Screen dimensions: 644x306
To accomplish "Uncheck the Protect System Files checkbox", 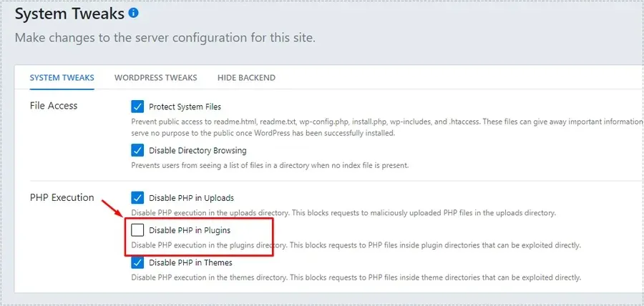I will tap(138, 107).
